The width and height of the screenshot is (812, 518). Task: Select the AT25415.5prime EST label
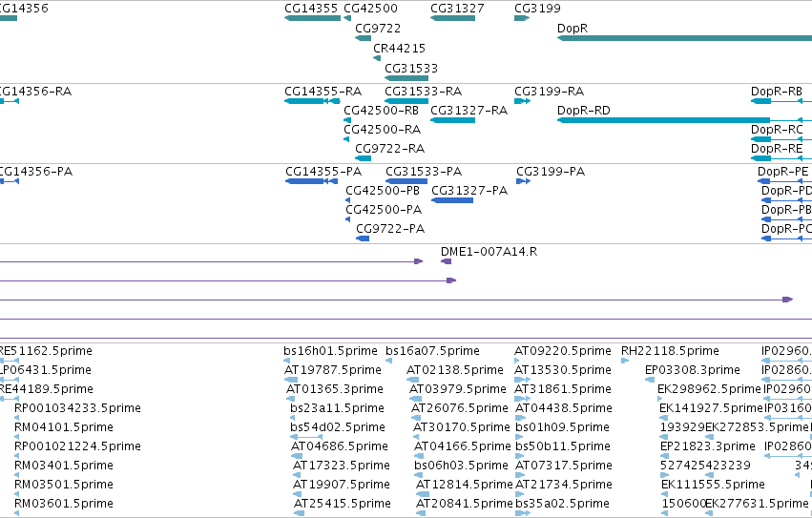[x=343, y=504]
